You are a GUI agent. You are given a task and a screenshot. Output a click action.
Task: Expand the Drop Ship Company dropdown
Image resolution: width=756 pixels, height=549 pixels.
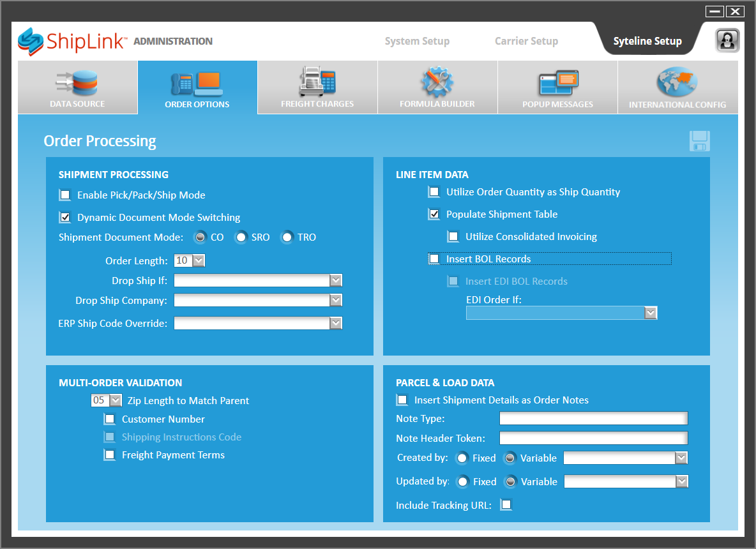[x=336, y=300]
